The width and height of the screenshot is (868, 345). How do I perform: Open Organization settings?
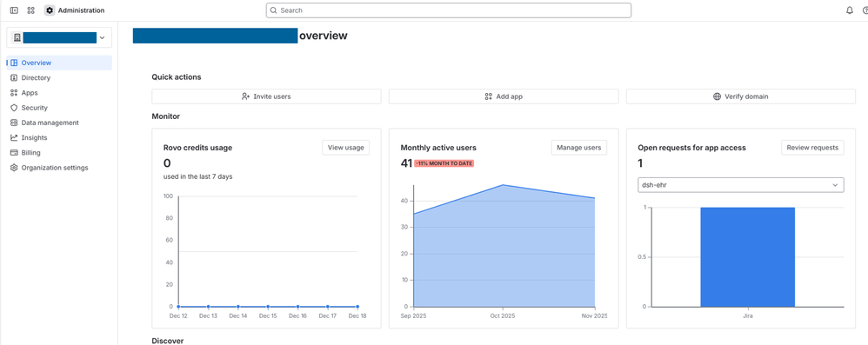[59, 168]
